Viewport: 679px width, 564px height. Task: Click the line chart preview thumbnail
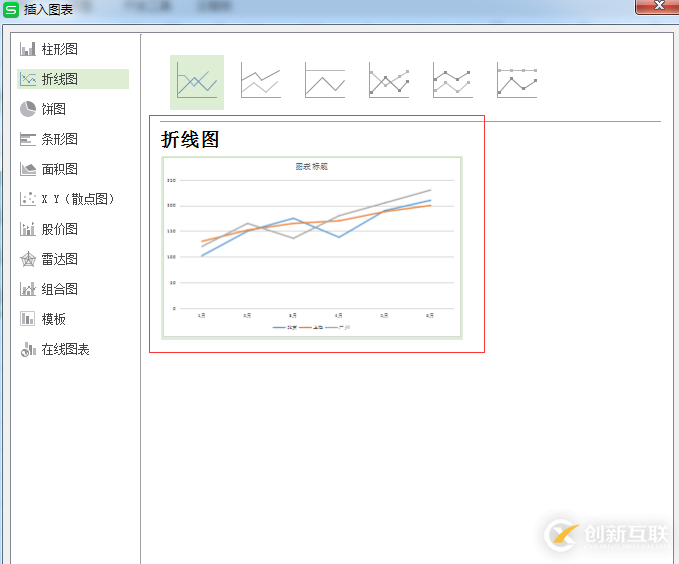tap(311, 247)
